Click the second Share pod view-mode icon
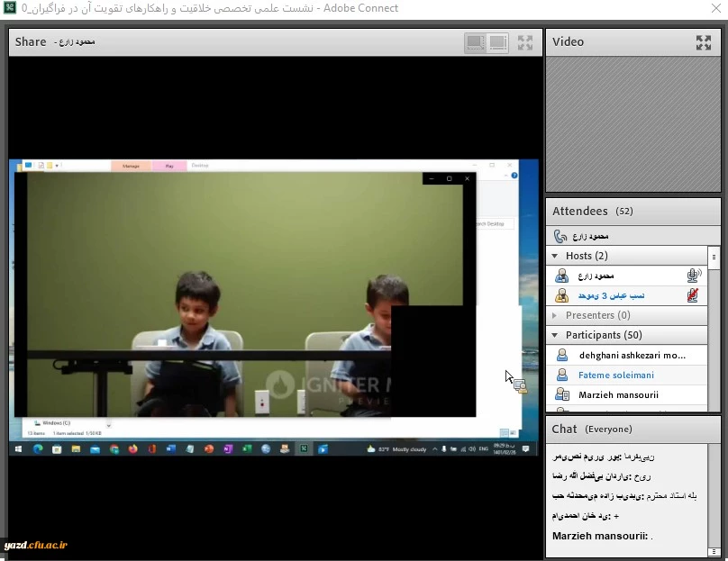728x561 pixels. (496, 42)
